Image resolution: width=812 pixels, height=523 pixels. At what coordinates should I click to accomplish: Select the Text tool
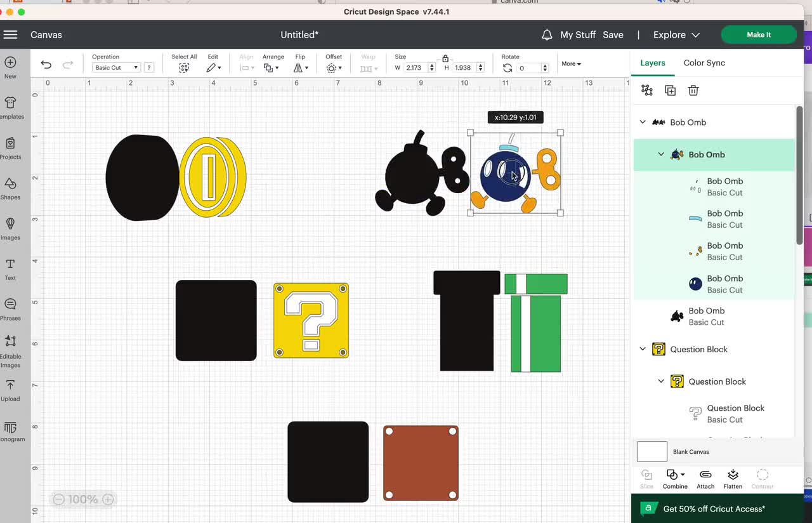click(x=11, y=269)
